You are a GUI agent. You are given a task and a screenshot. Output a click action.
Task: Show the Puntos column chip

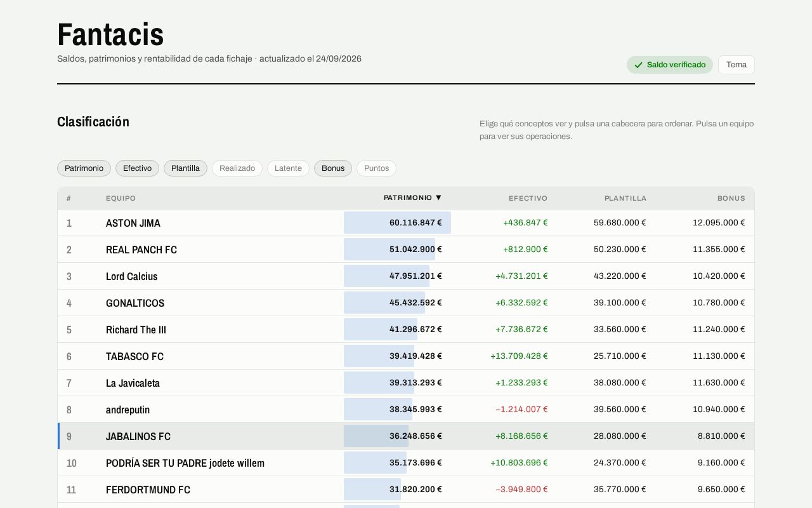click(376, 168)
